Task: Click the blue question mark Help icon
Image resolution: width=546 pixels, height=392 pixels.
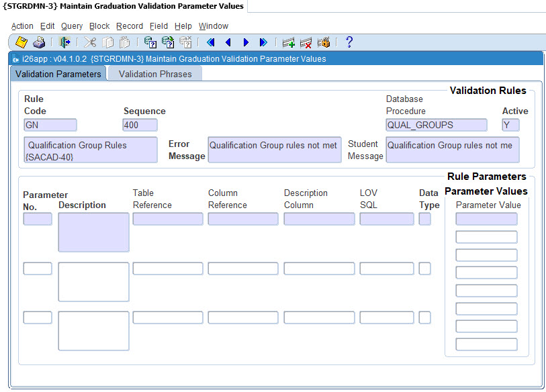Action: click(349, 42)
